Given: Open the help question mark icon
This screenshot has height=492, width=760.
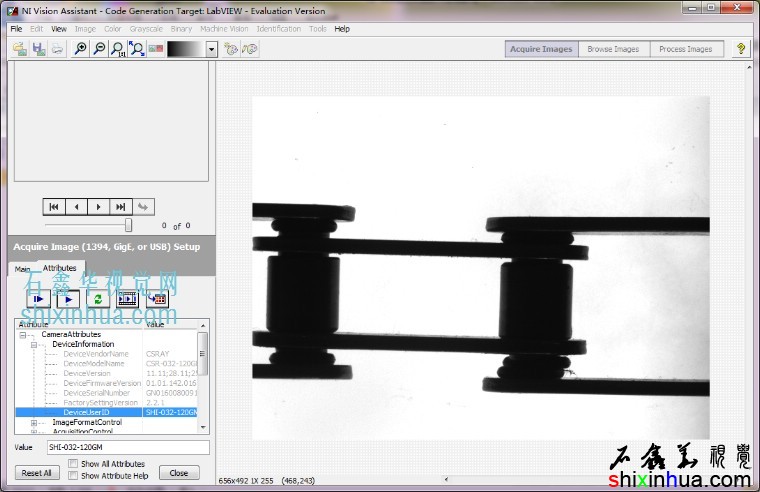Looking at the screenshot, I should pyautogui.click(x=741, y=48).
